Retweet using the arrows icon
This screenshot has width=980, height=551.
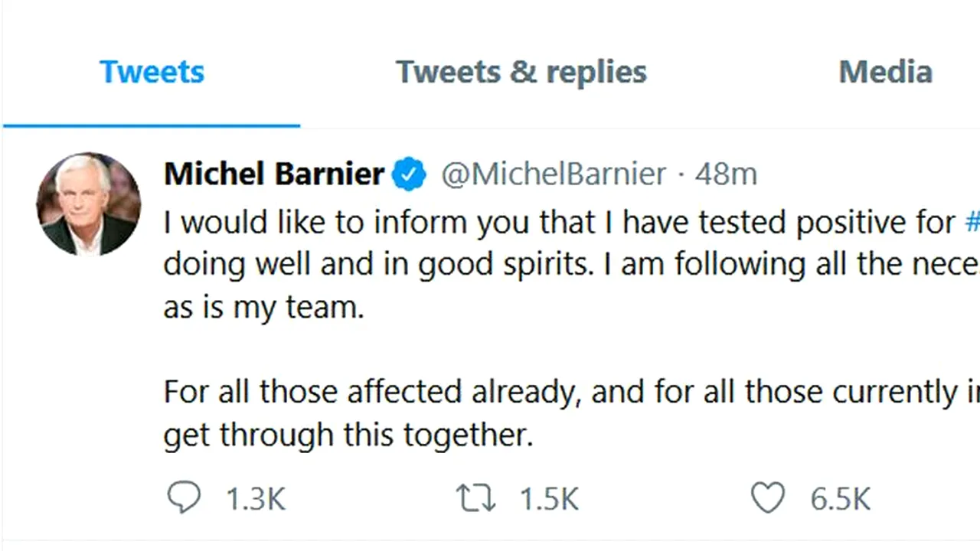coord(476,498)
